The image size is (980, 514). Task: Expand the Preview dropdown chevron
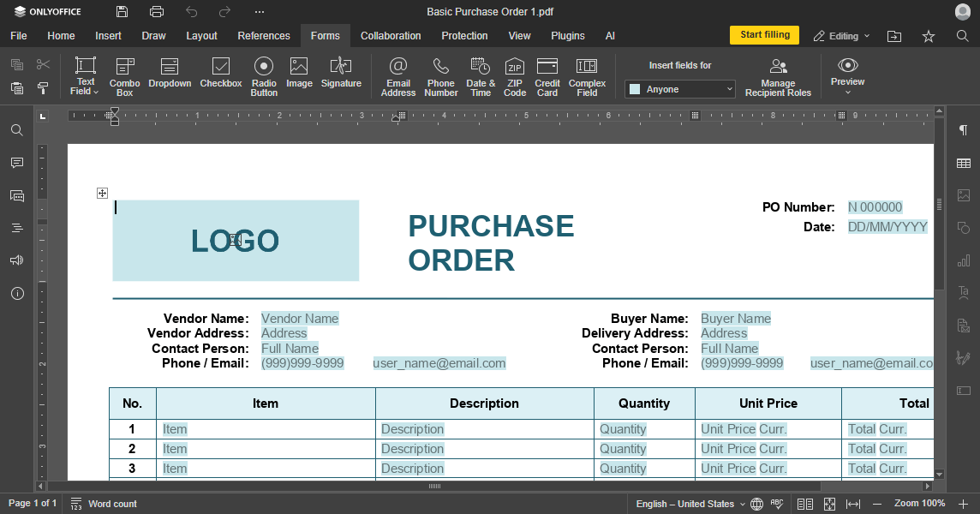point(847,93)
